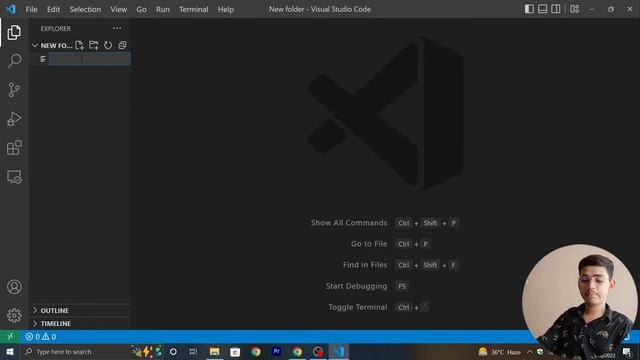Screen dimensions: 640x360
Task: Click the Toggle Terminal text
Action: [358, 307]
